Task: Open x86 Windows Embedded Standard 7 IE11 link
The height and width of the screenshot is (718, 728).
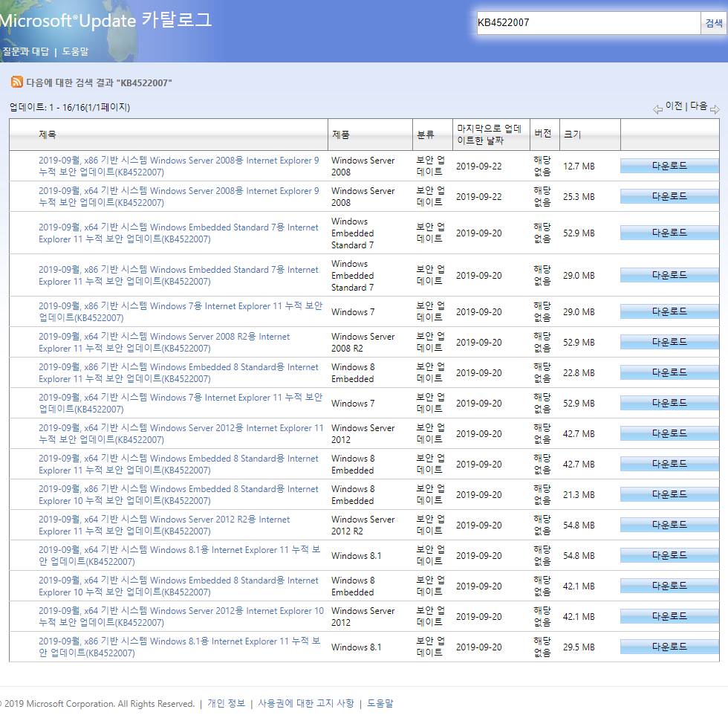Action: click(178, 275)
